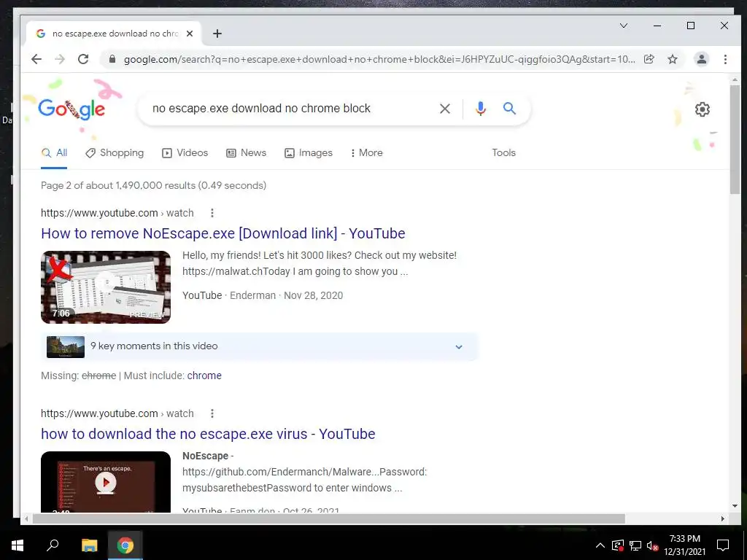Switch to News results

[246, 153]
